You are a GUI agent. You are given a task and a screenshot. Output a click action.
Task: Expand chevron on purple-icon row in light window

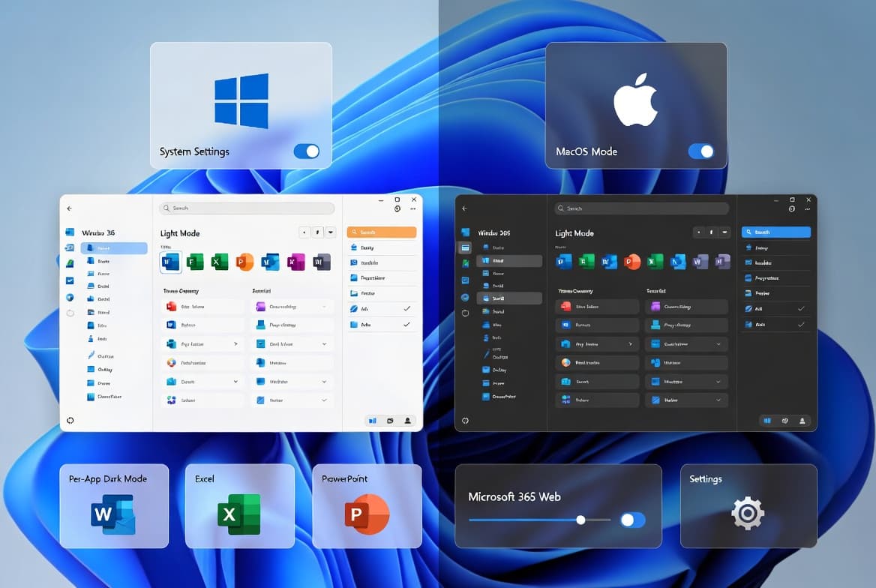pos(324,306)
